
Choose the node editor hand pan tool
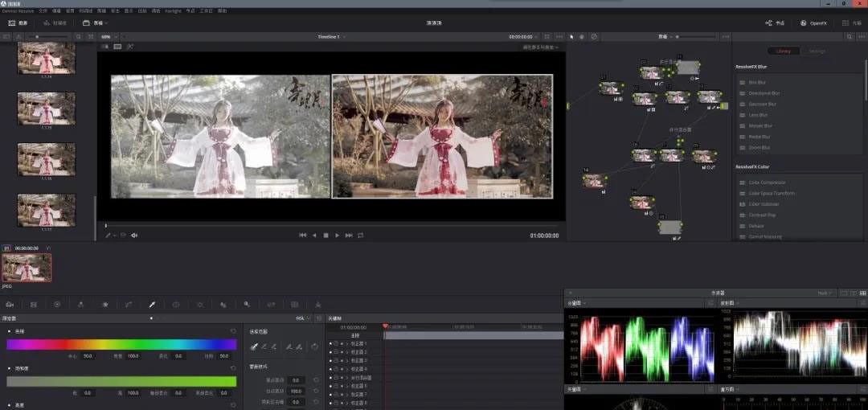pyautogui.click(x=582, y=36)
